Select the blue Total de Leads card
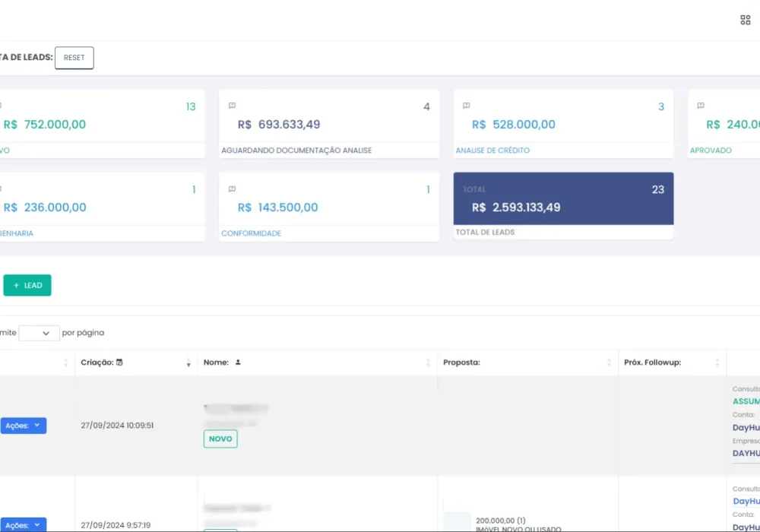The height and width of the screenshot is (532, 760). pos(563,199)
